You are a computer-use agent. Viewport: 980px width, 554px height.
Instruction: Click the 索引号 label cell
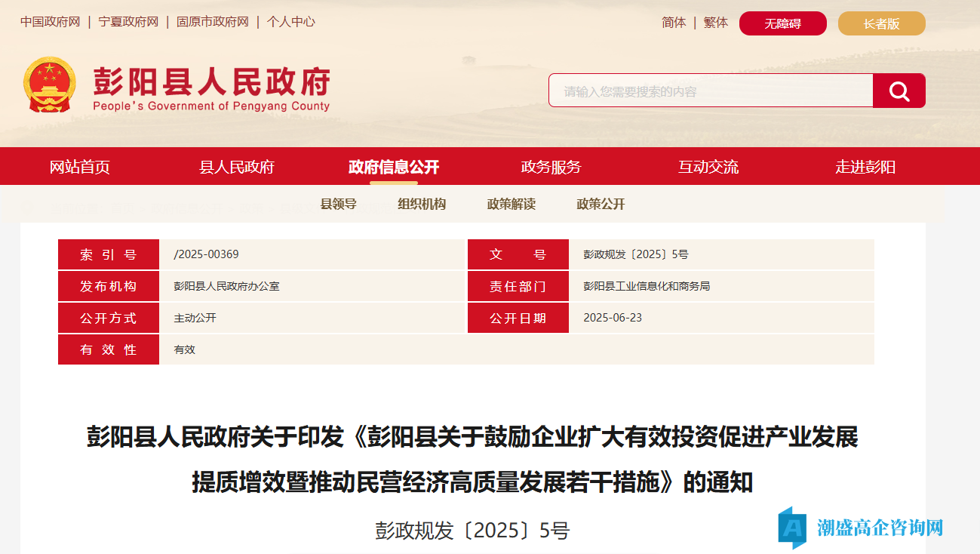pyautogui.click(x=109, y=254)
